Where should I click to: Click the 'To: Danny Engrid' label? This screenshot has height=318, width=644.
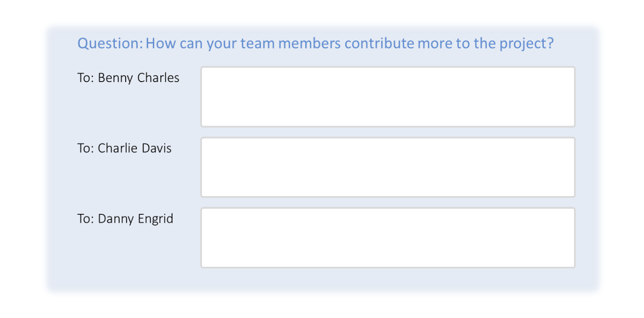click(125, 219)
